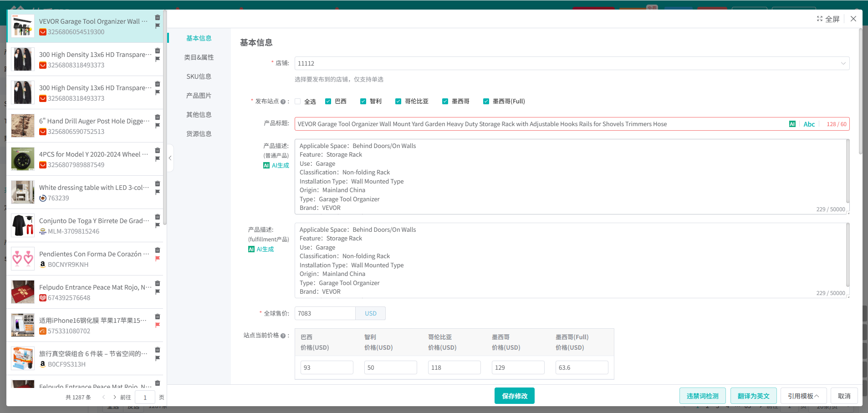Click the 保存修改 button

pos(514,396)
